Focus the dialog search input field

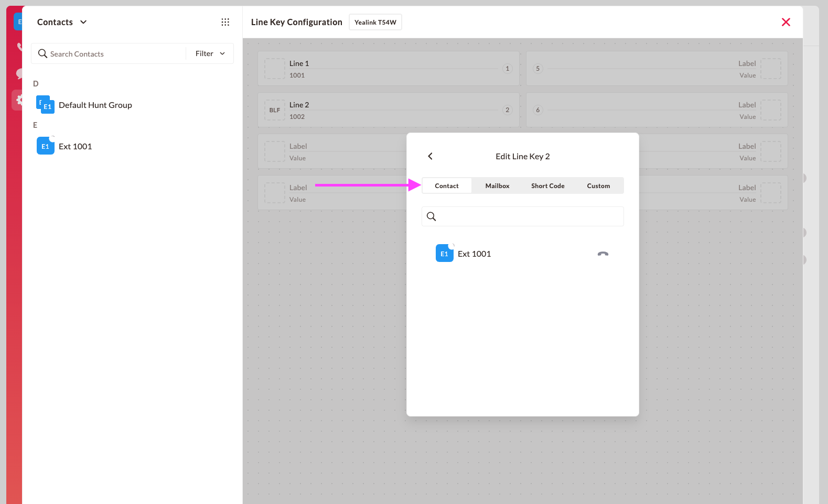pos(523,216)
